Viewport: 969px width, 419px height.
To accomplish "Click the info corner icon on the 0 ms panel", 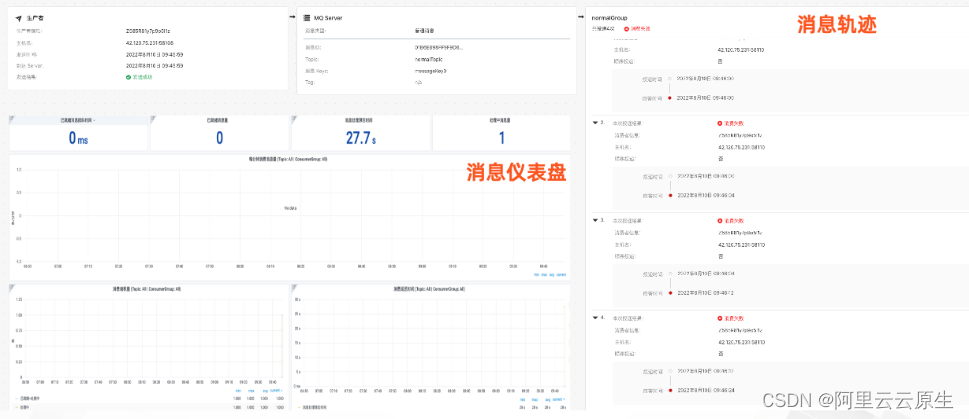I will pos(11,117).
